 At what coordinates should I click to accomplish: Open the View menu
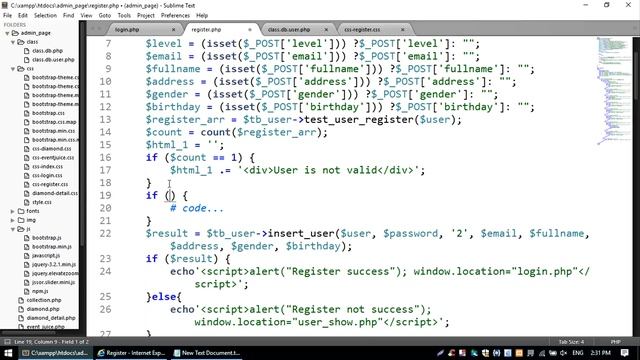point(86,16)
